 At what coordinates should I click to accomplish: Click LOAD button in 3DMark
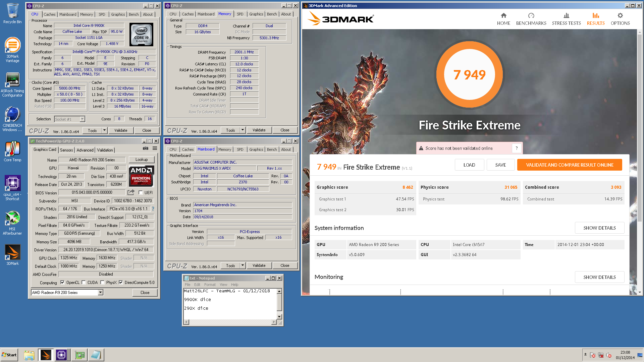tap(469, 165)
